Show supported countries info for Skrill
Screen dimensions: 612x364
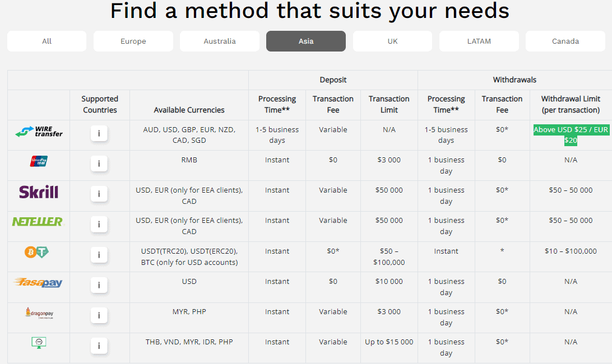pyautogui.click(x=99, y=194)
